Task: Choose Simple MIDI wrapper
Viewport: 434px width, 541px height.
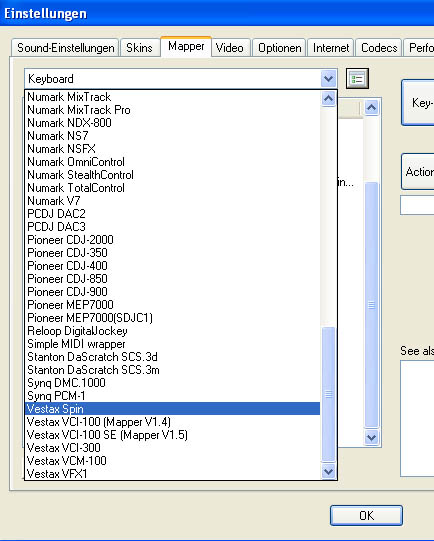Action: point(172,344)
